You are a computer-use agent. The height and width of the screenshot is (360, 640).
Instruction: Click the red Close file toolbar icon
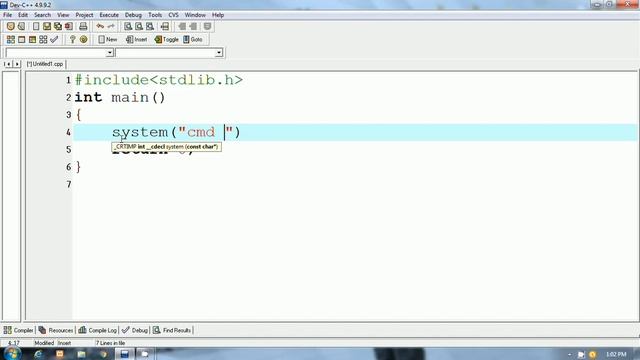click(69, 26)
